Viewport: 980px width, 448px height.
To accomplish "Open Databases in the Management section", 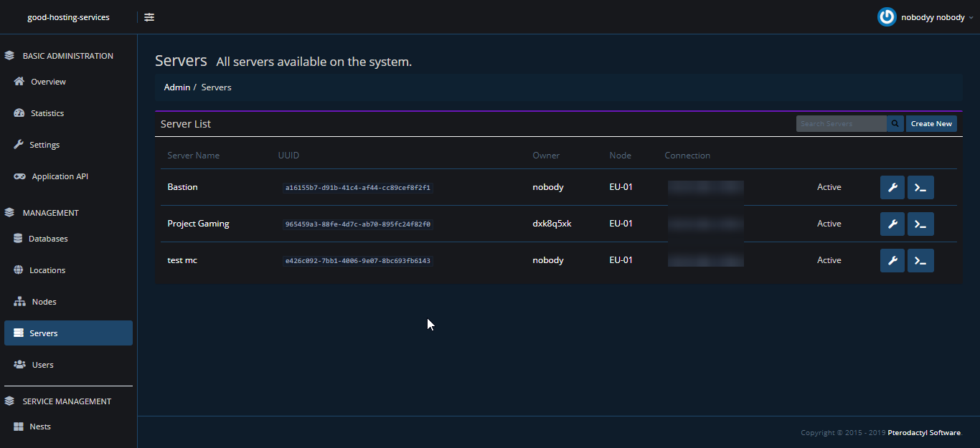I will (48, 239).
